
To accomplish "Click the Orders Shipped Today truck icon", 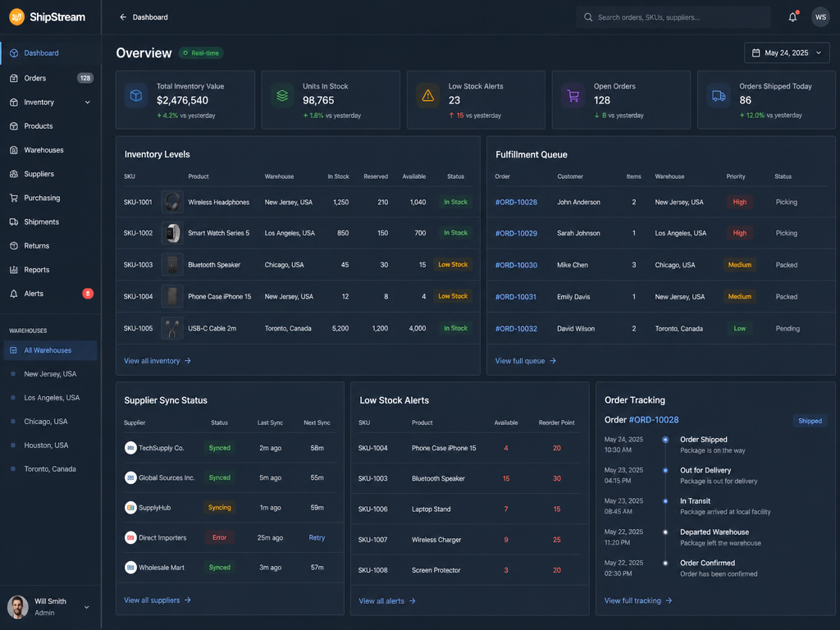I will point(719,96).
